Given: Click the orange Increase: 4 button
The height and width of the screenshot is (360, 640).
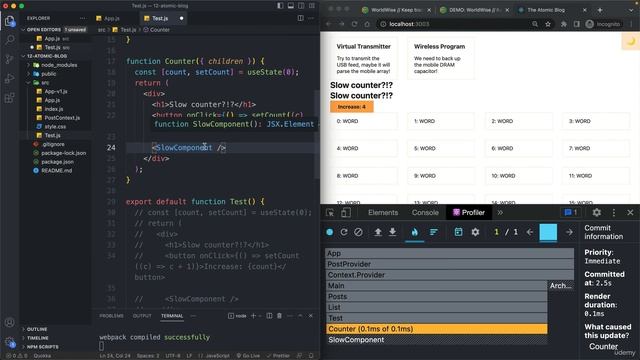Looking at the screenshot, I should coord(351,107).
